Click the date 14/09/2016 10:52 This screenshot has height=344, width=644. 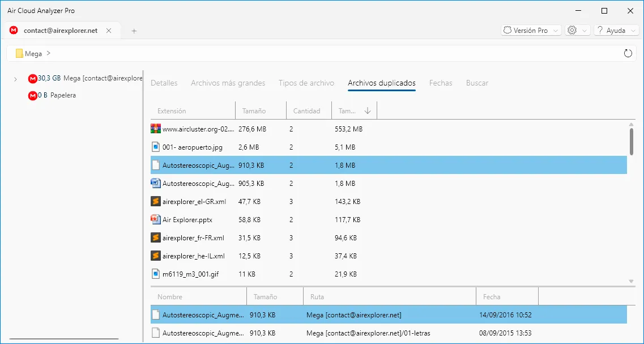505,315
